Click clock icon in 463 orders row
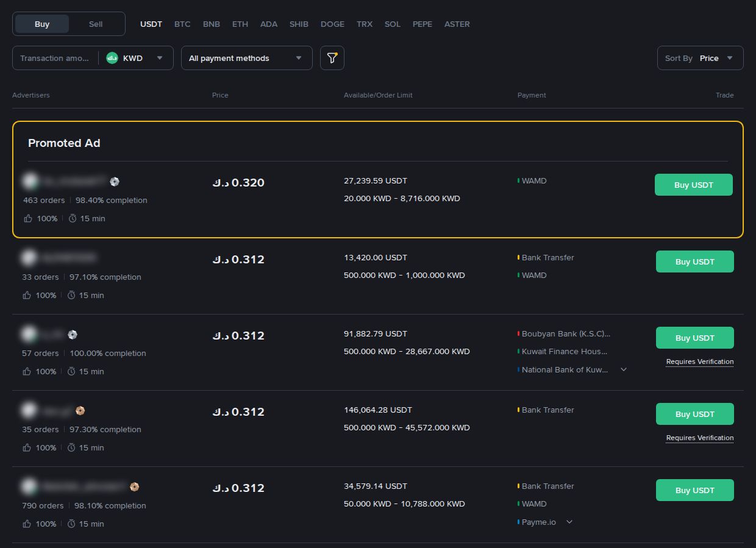 (x=73, y=218)
